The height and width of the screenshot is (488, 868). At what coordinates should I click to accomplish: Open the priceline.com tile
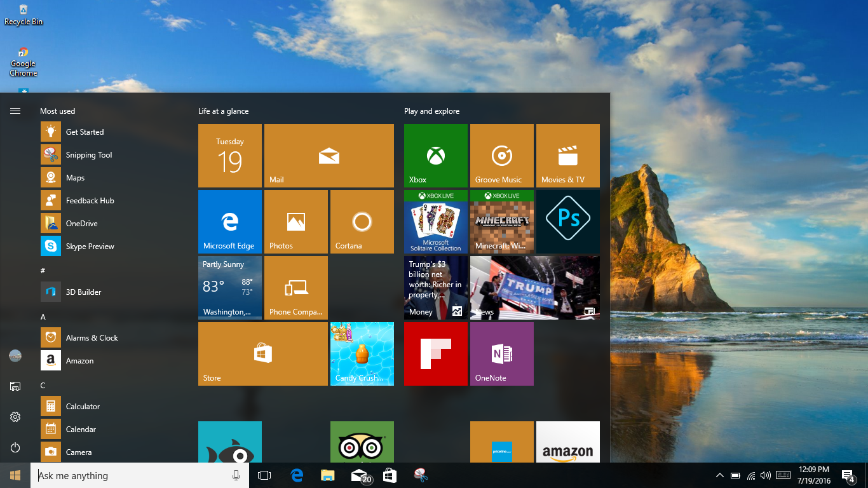pyautogui.click(x=502, y=442)
